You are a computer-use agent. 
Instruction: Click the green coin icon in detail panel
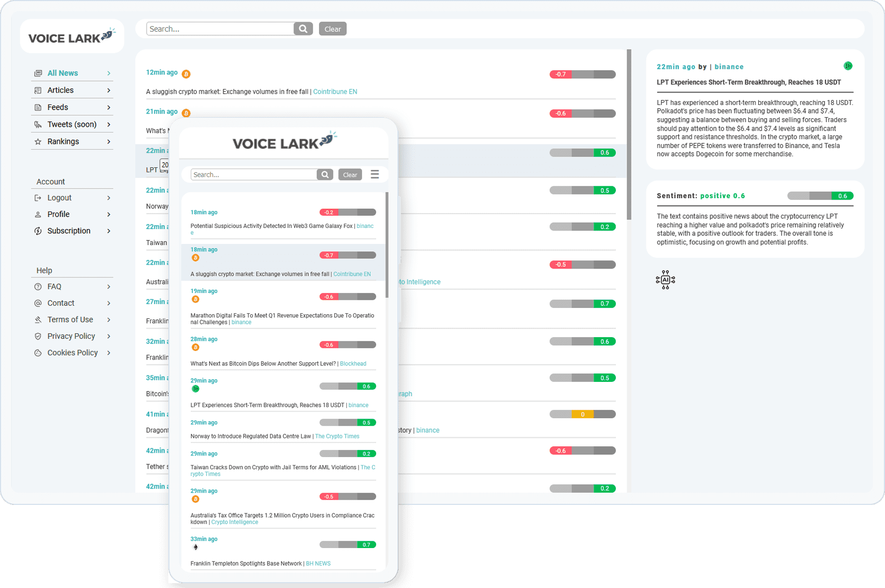[x=848, y=66]
